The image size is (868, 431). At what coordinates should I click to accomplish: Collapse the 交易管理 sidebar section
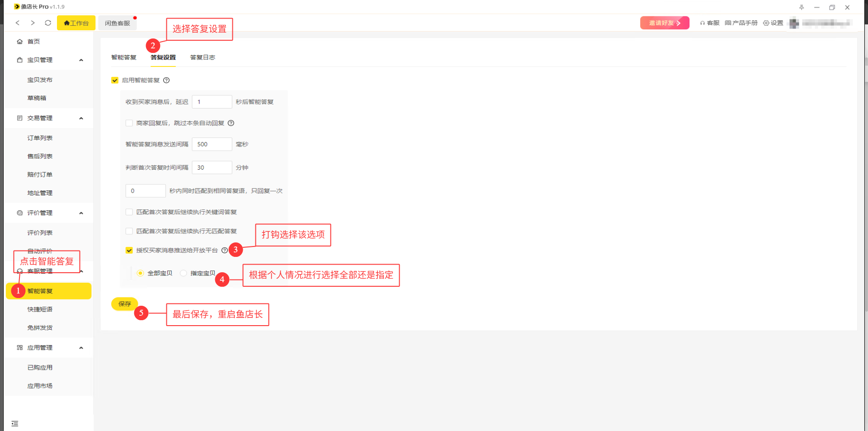(81, 118)
